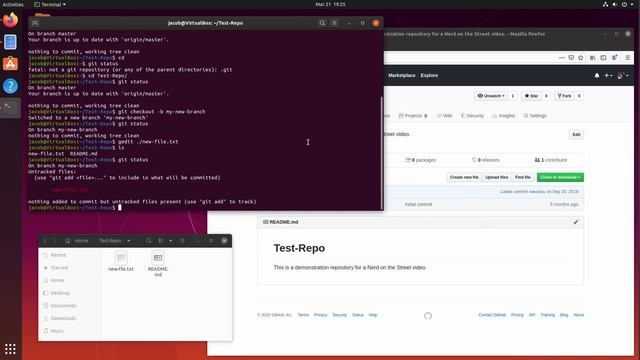Fork the Test-Repo repository

(x=564, y=96)
